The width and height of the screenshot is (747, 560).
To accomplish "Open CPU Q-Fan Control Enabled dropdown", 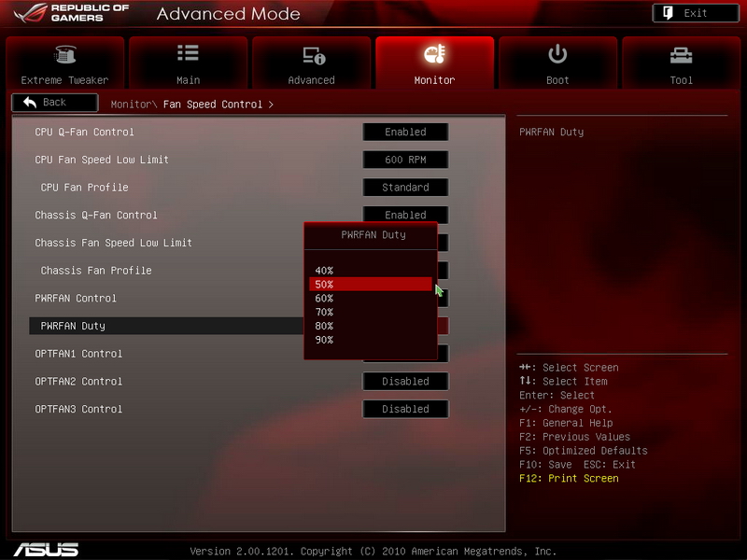I will [405, 132].
